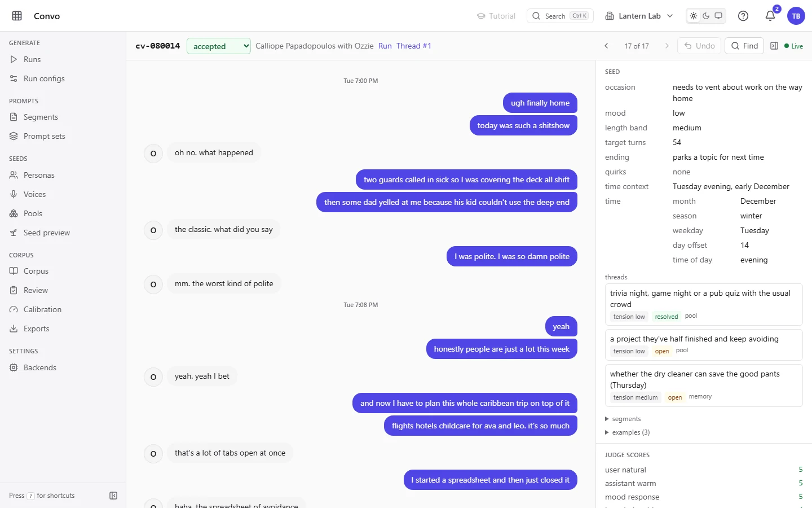The height and width of the screenshot is (508, 812).
Task: Select the pub quiz thread card
Action: click(x=704, y=305)
